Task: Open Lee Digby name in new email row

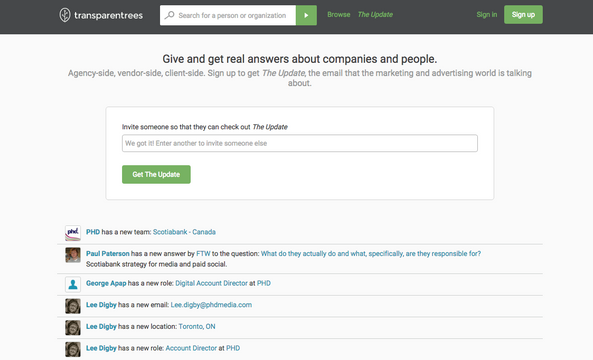Action: (101, 304)
